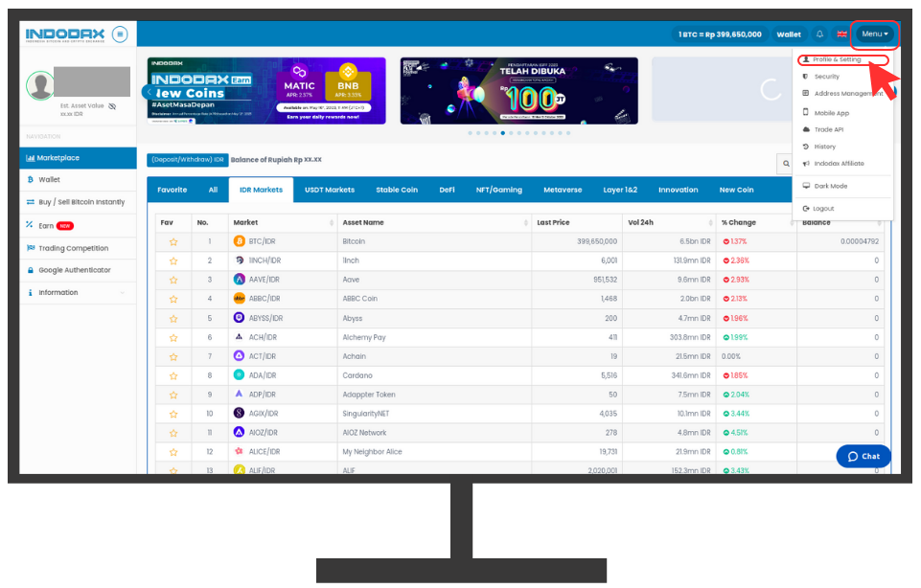Viewport: 921px width, 588px height.
Task: Switch language using the flag icon
Action: point(841,34)
